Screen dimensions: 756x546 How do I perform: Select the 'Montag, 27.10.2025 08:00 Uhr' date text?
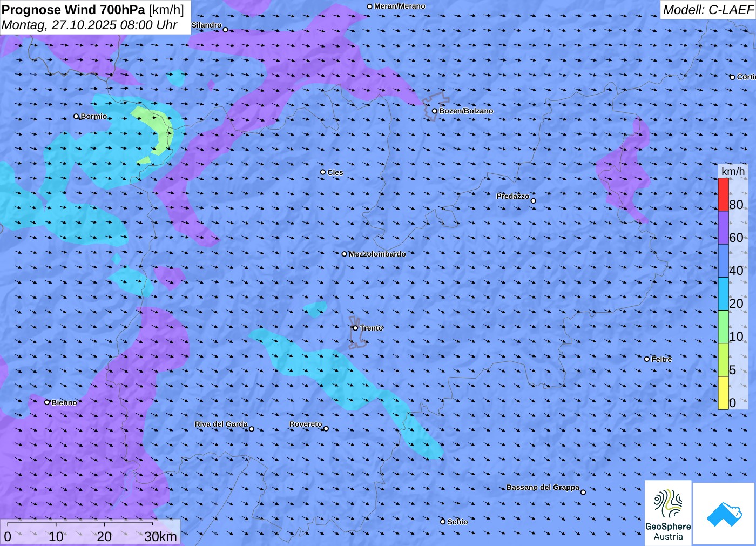pos(90,25)
